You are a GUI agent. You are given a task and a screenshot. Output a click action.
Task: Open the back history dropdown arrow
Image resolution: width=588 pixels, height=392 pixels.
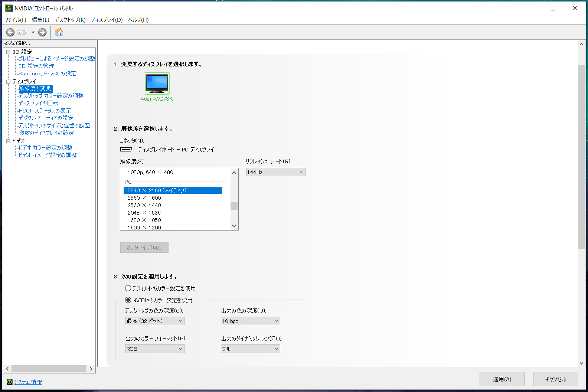pyautogui.click(x=33, y=33)
